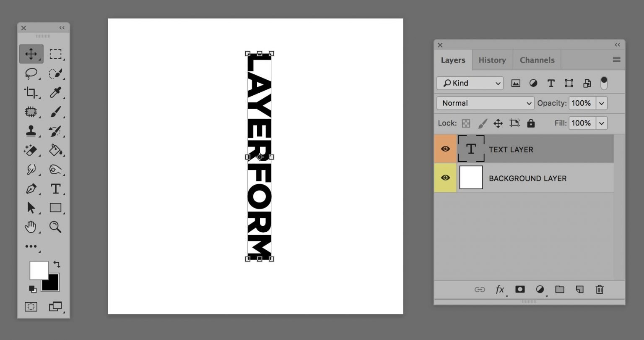644x340 pixels.
Task: Switch to the History tab
Action: [492, 60]
